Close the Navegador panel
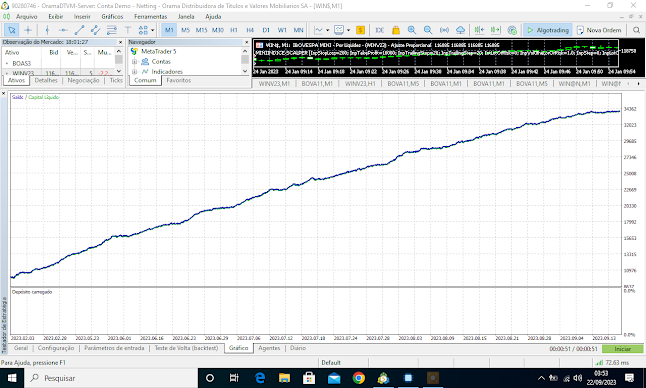Image resolution: width=646 pixels, height=388 pixels. 246,42
